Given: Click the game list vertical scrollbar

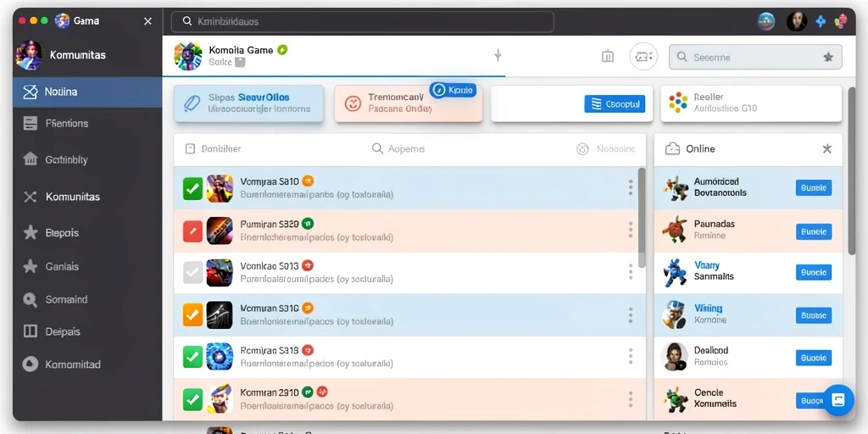Looking at the screenshot, I should [642, 218].
